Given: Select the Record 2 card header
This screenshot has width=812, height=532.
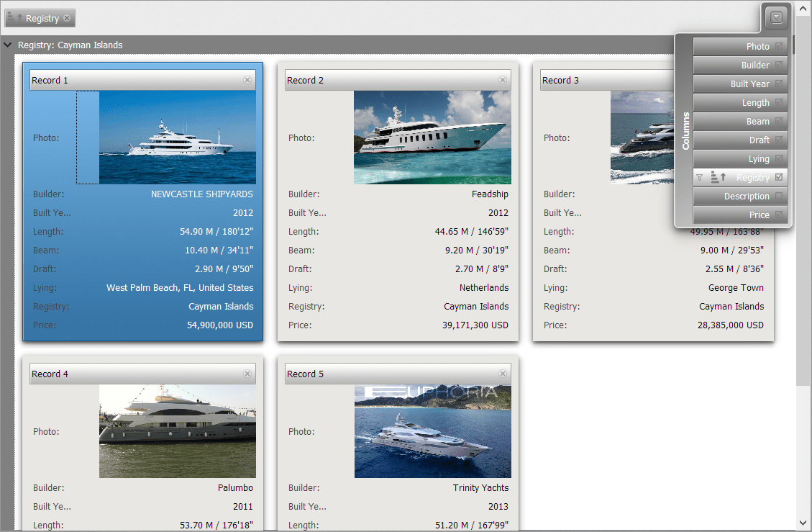Looking at the screenshot, I should 398,80.
